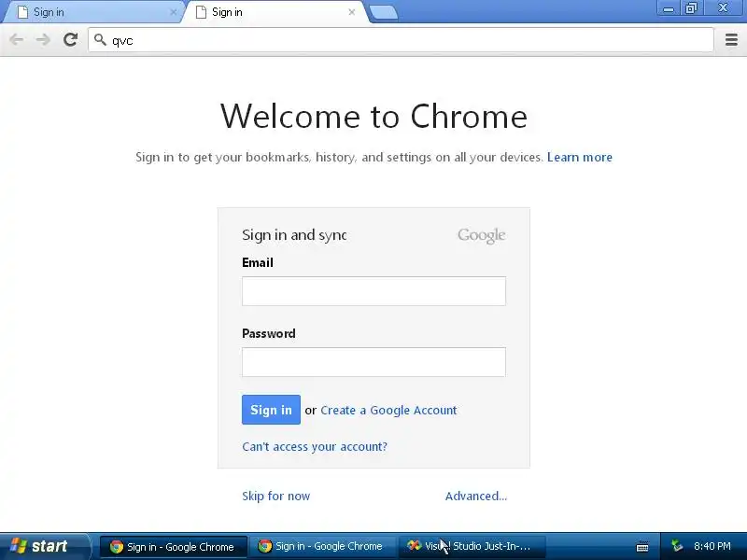Focus the Password input field
The image size is (747, 560).
tap(373, 362)
